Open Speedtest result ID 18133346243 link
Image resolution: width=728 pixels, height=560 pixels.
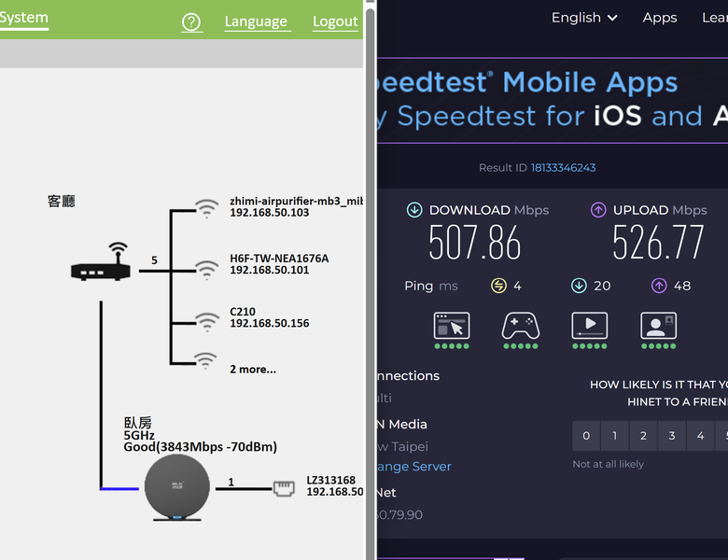pos(563,168)
